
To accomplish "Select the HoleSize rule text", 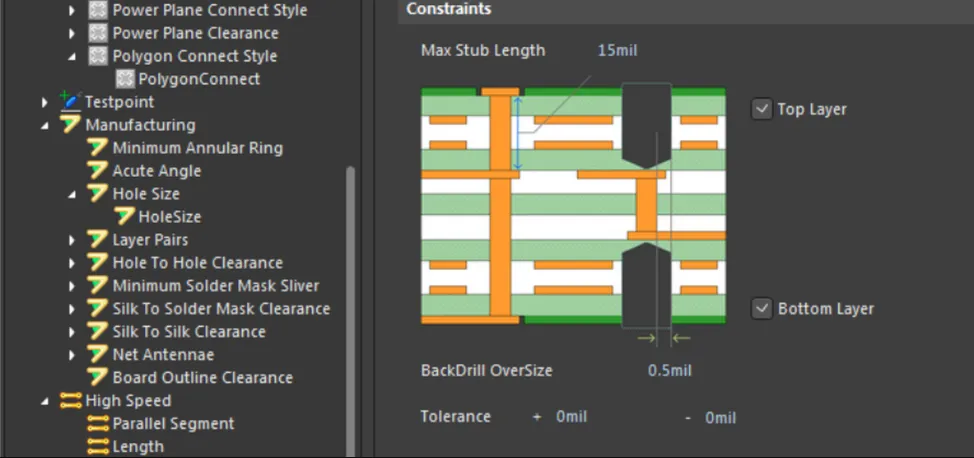I will tap(170, 216).
